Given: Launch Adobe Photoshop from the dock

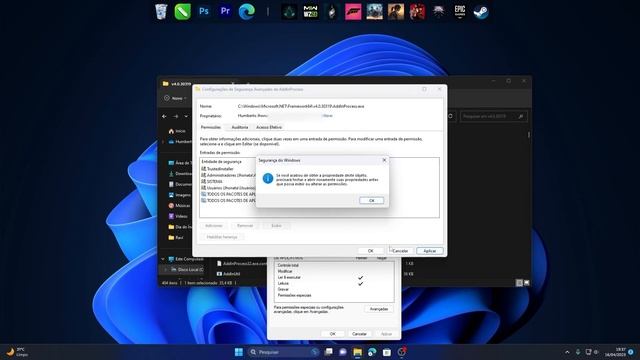Looking at the screenshot, I should 204,11.
